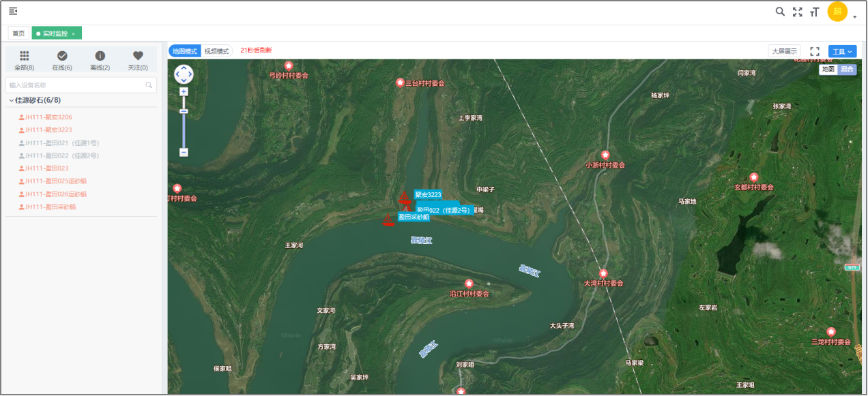This screenshot has width=868, height=396.
Task: Click the 玄都村村委会 map pin
Action: point(753,177)
